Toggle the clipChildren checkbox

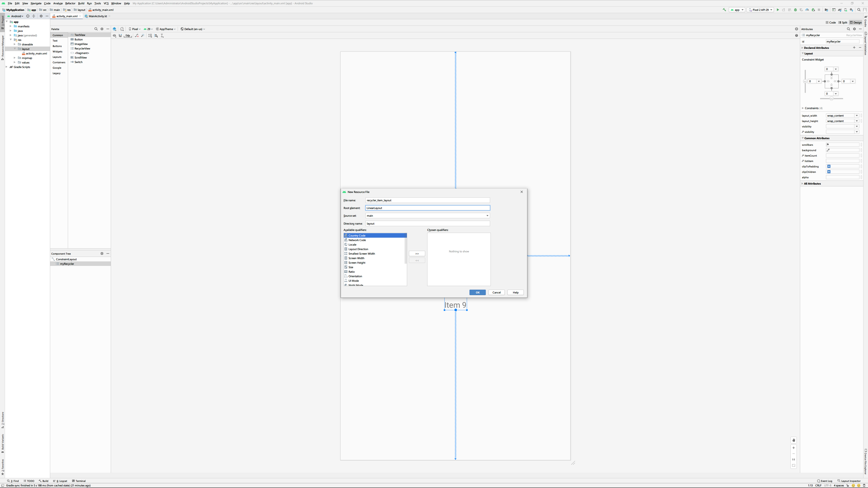pyautogui.click(x=829, y=172)
